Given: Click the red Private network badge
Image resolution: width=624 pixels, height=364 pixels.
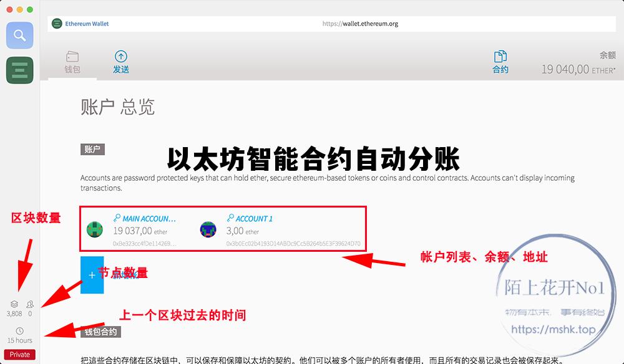Looking at the screenshot, I should [19, 355].
